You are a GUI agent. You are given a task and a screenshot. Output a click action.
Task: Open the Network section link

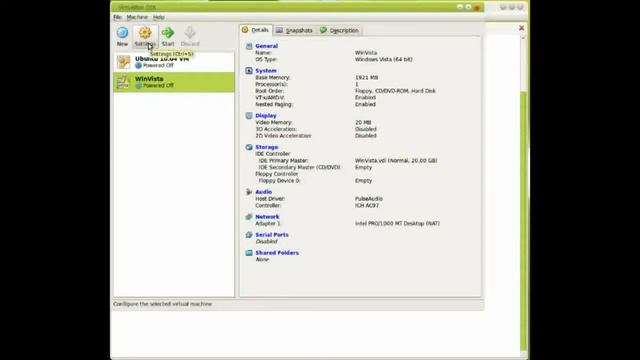click(267, 217)
